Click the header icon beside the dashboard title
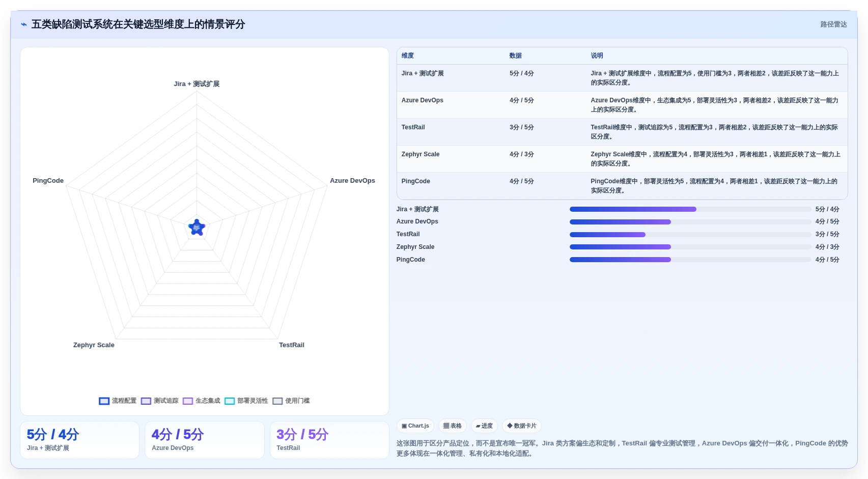The image size is (868, 479). coord(24,24)
